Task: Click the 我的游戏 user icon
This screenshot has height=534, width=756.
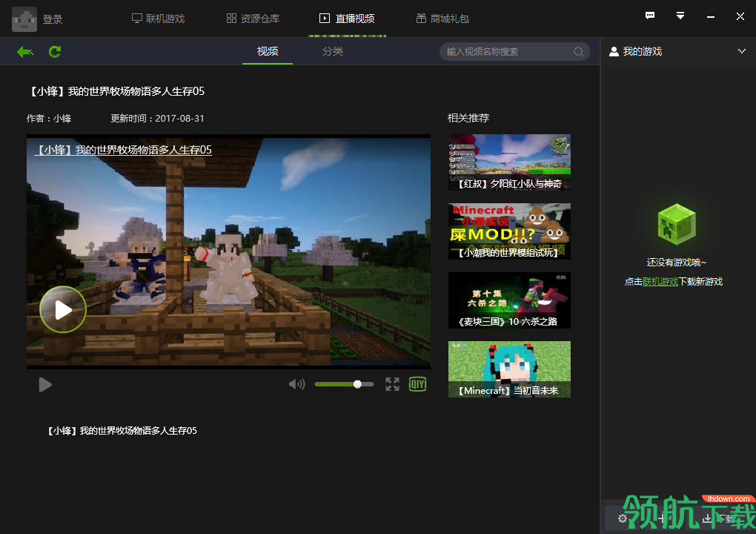Action: coord(614,52)
